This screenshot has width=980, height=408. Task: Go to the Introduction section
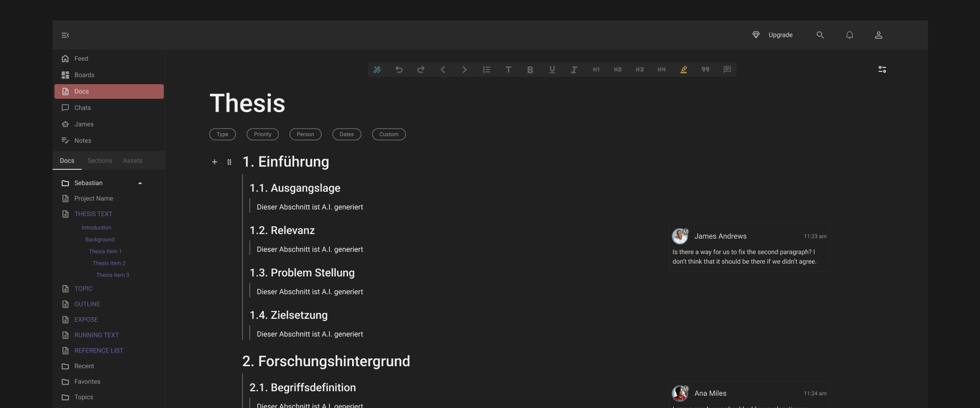(x=96, y=227)
